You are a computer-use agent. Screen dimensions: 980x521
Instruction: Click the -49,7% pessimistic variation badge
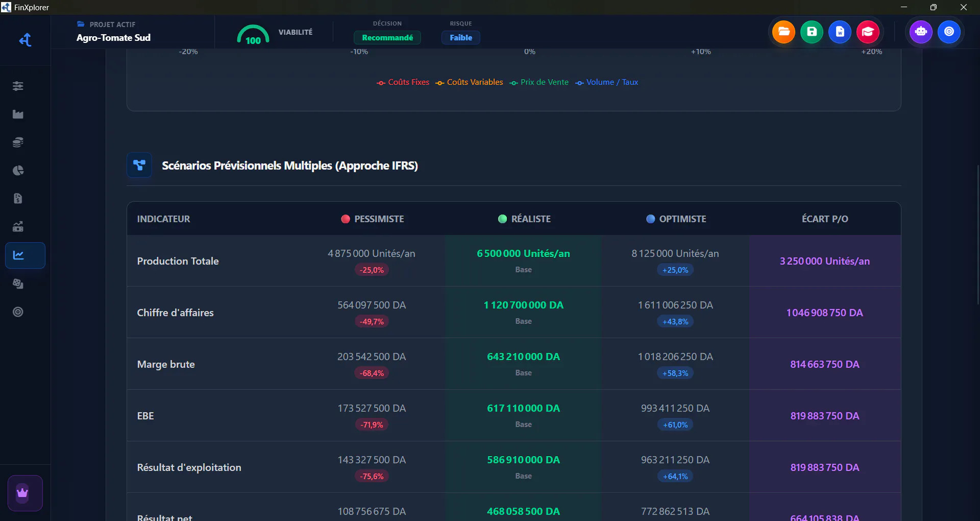coord(372,322)
